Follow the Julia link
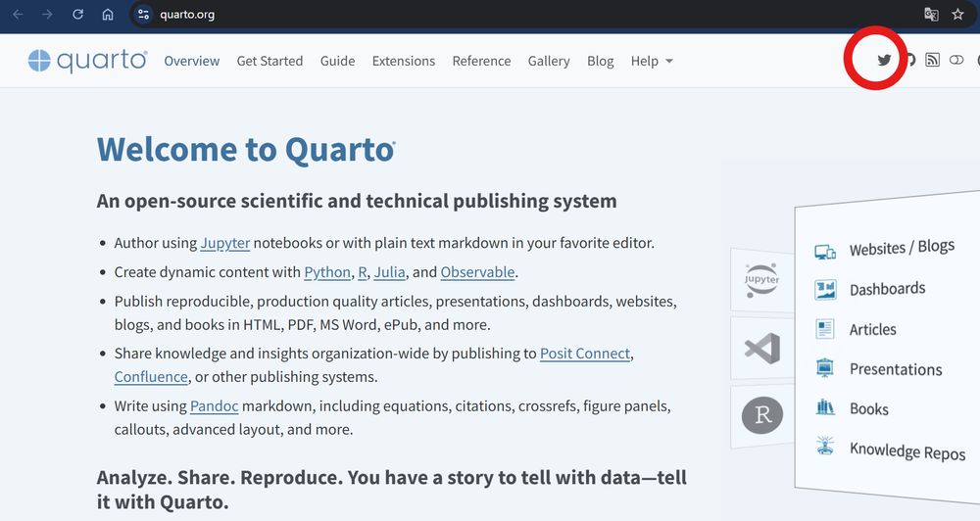The image size is (980, 521). click(x=389, y=272)
